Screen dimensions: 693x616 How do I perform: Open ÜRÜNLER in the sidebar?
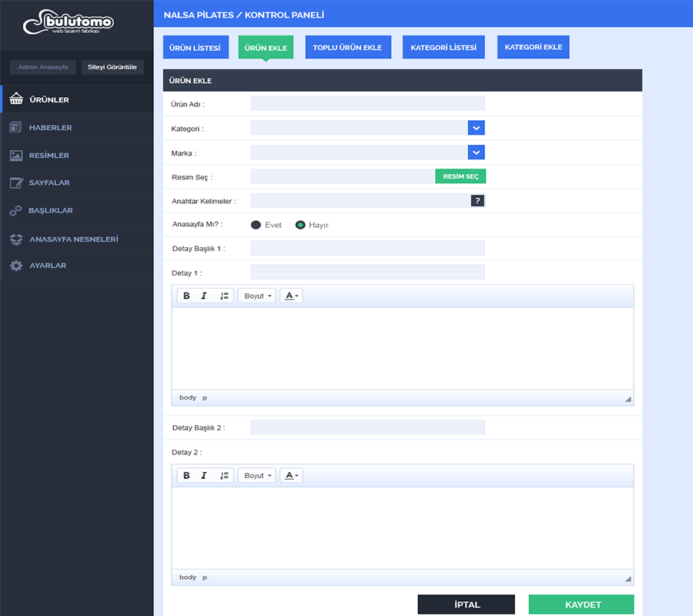click(77, 99)
